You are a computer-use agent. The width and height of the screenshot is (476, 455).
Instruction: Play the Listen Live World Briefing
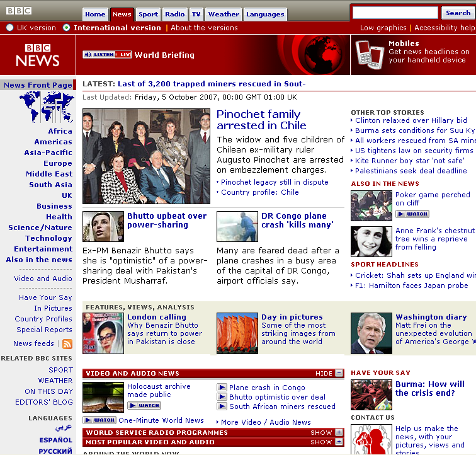(x=107, y=55)
